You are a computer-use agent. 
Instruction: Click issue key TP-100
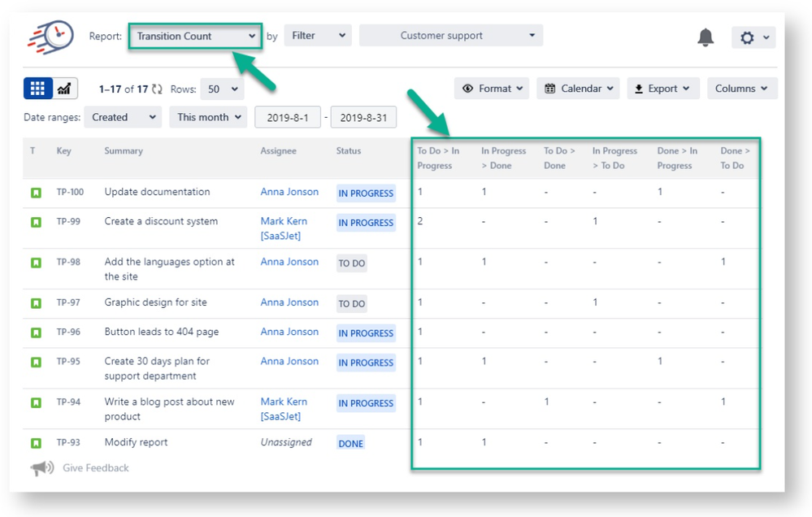point(70,192)
